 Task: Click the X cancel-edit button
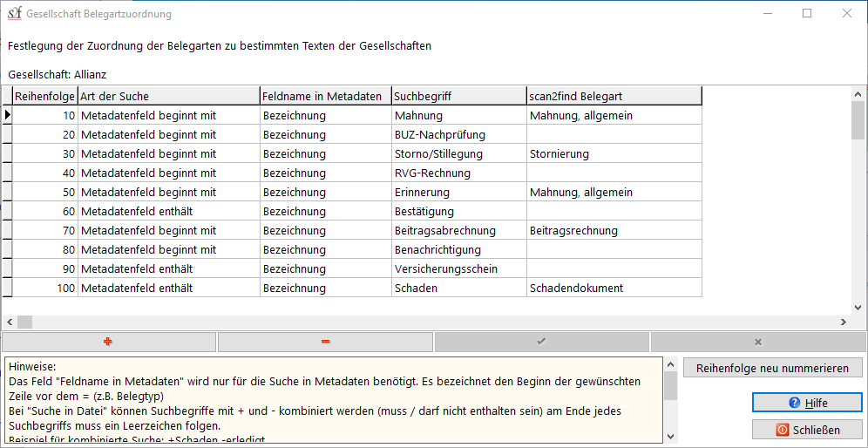(x=758, y=342)
